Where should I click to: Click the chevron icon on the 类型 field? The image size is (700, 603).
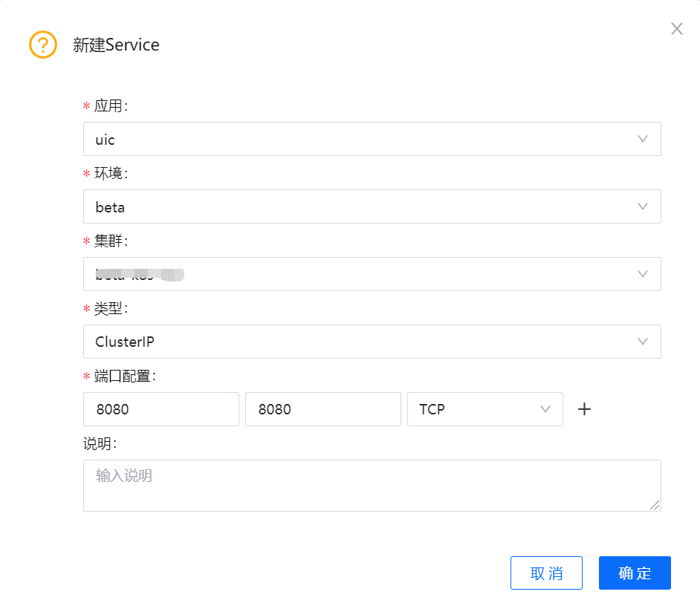(641, 342)
